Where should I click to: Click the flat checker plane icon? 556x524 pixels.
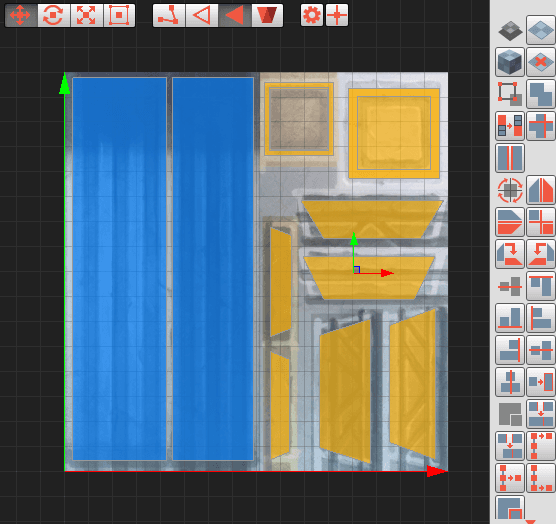(x=540, y=30)
